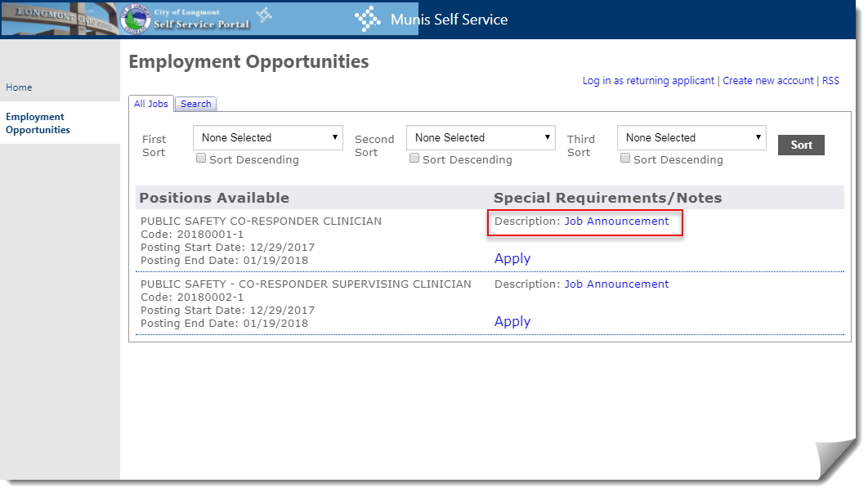The width and height of the screenshot is (868, 492).
Task: Open Job Announcement for Co-Responder Clinician
Action: 616,221
